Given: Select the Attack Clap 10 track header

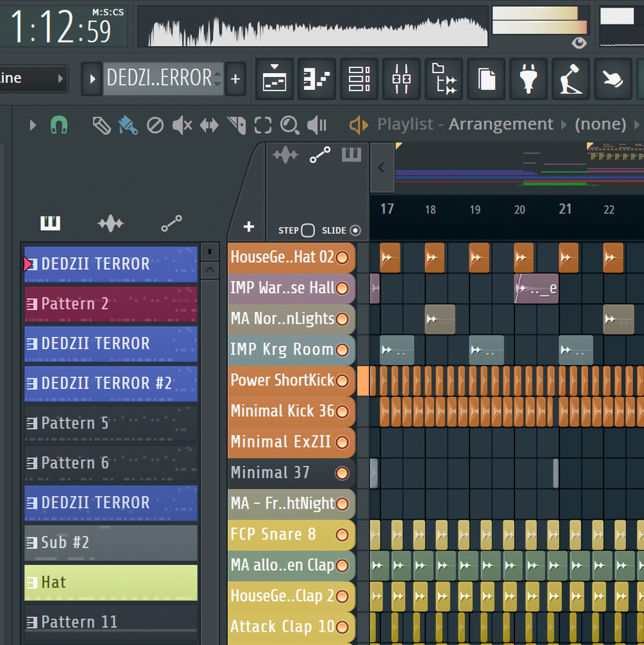Looking at the screenshot, I should click(291, 627).
